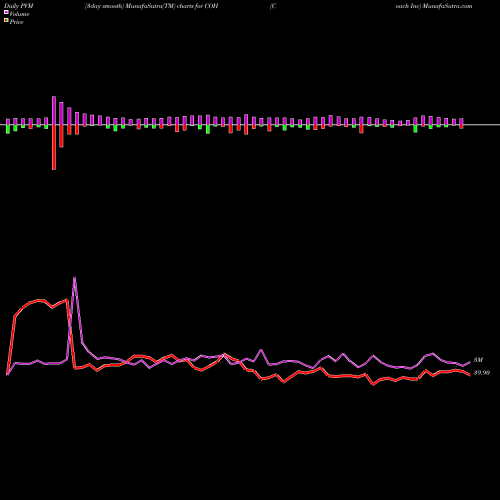Click the '(3day smooth) MunafaSutra(TM) charts for COH' text

coord(151,6)
